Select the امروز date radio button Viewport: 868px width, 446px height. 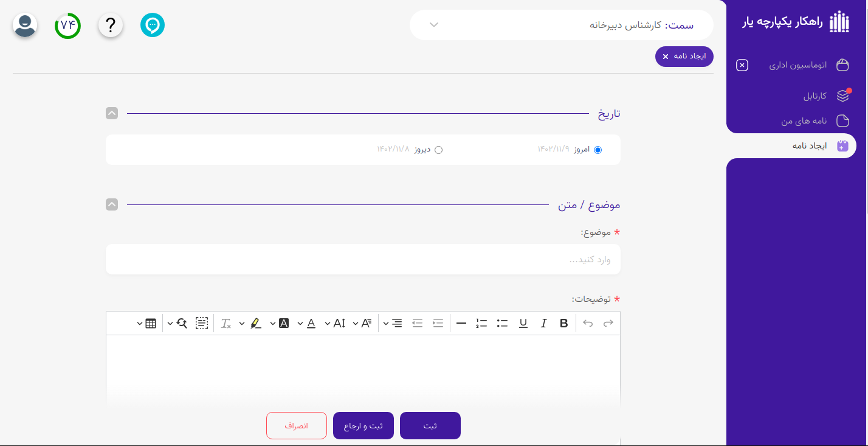[x=598, y=150]
